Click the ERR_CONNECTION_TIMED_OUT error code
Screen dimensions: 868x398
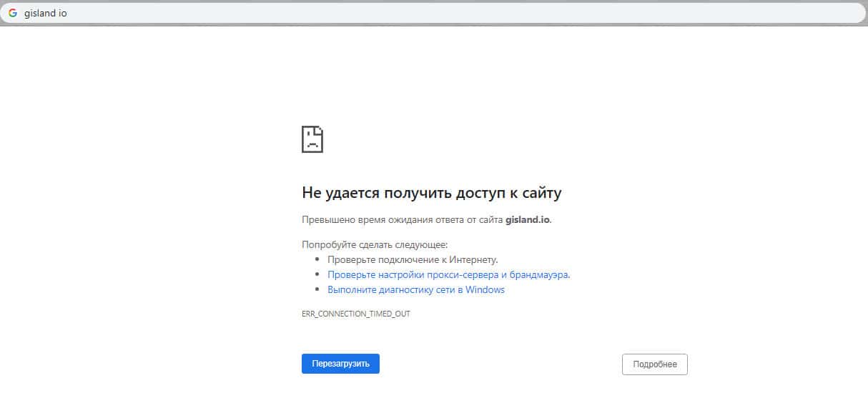pyautogui.click(x=356, y=314)
